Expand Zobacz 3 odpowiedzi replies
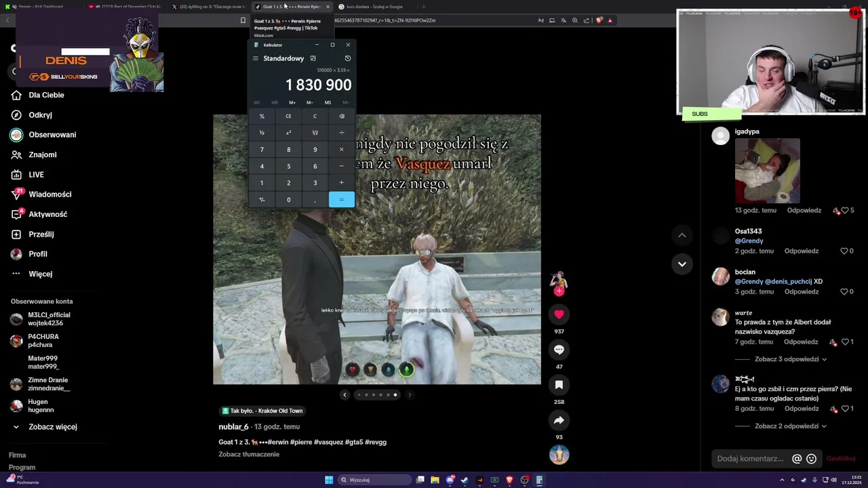The height and width of the screenshot is (488, 868). point(791,359)
